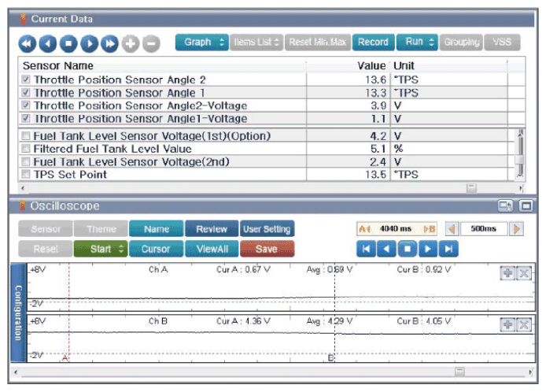Click the Sensor Name column header
Image resolution: width=546 pixels, height=392 pixels.
click(59, 65)
